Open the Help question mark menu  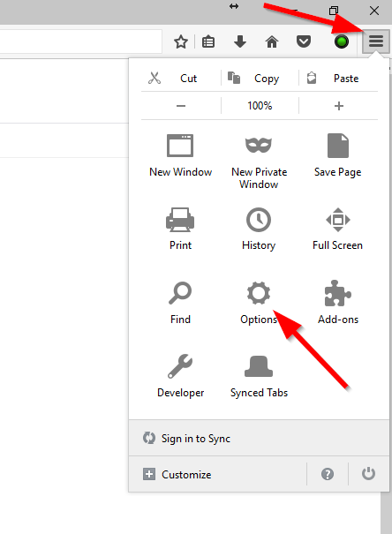coord(328,474)
